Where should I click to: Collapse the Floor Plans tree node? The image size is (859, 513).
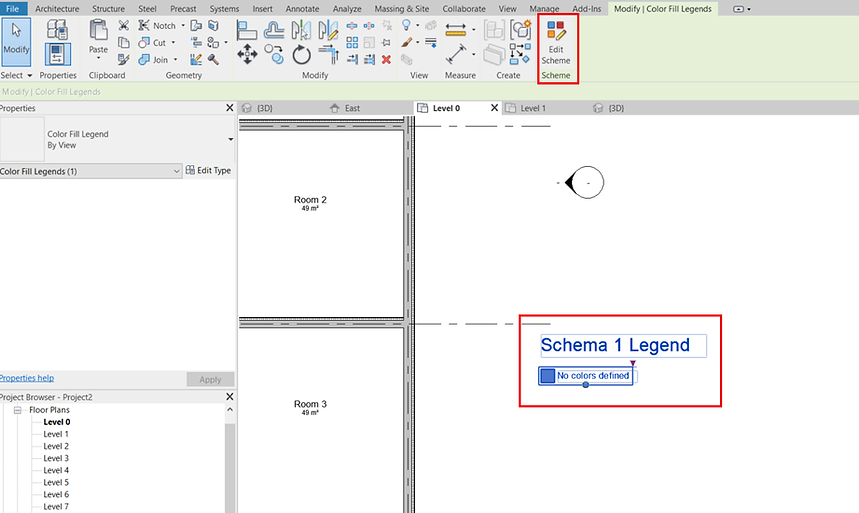click(18, 410)
